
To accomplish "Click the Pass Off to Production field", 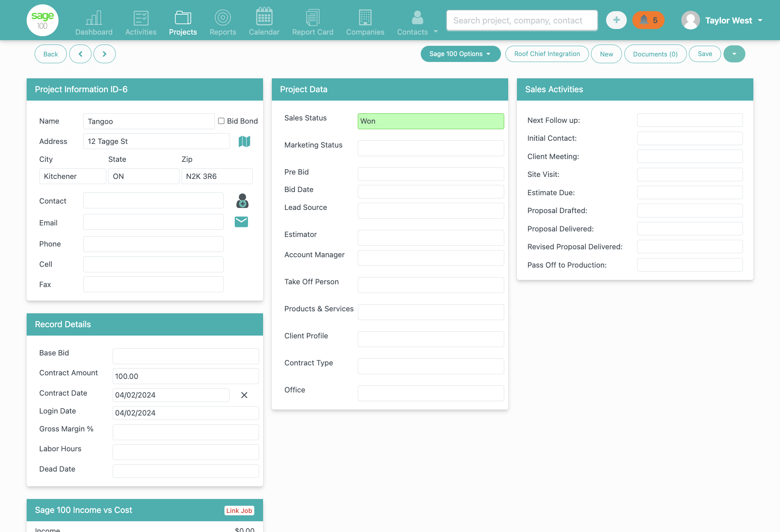I will [x=690, y=265].
